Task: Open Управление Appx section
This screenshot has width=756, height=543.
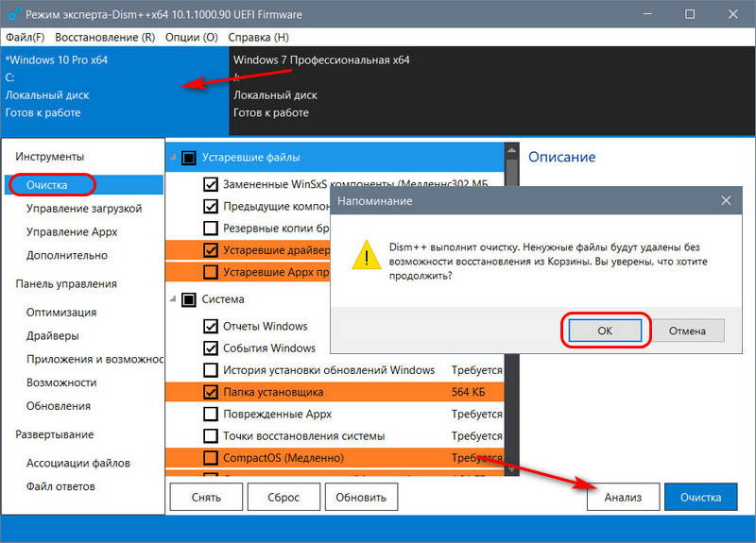Action: point(72,231)
